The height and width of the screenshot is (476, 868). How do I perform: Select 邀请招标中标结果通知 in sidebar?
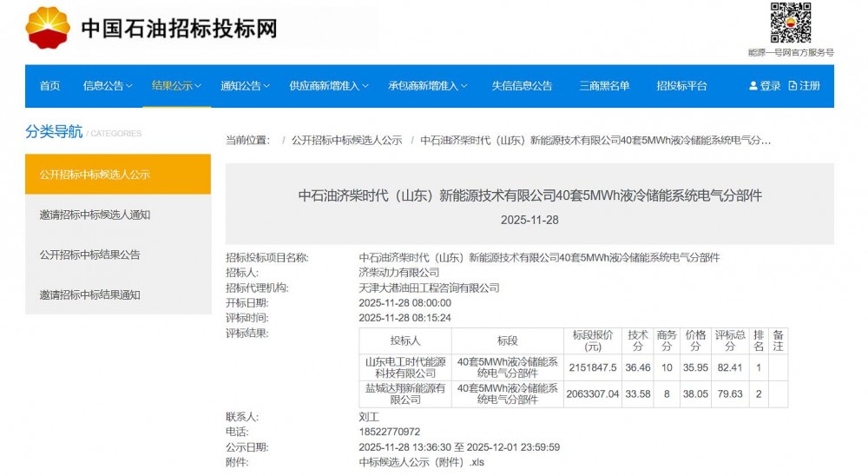[89, 294]
